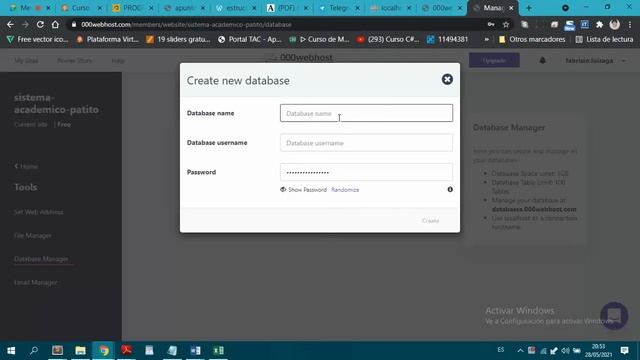The height and width of the screenshot is (360, 640).
Task: Open the taskbar clock and date
Action: pos(598,351)
